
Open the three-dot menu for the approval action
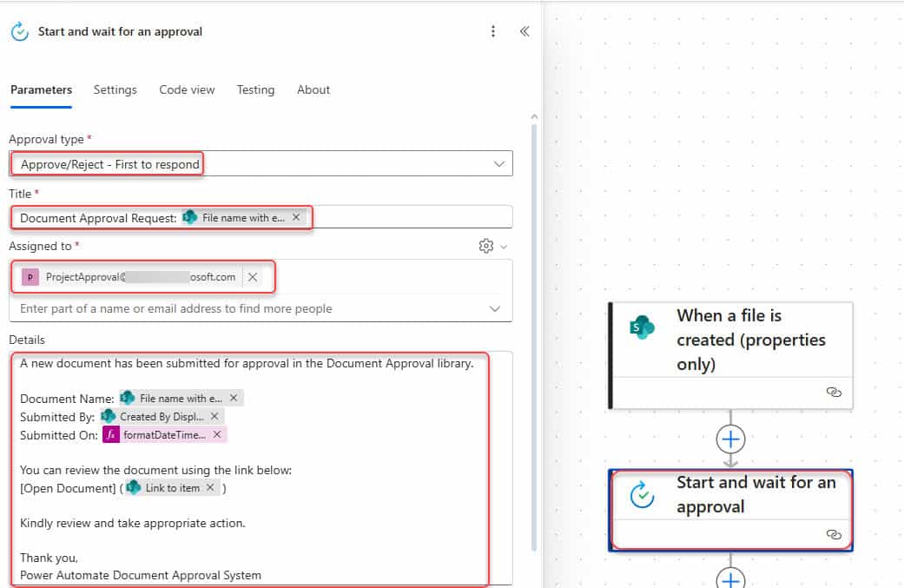point(493,30)
